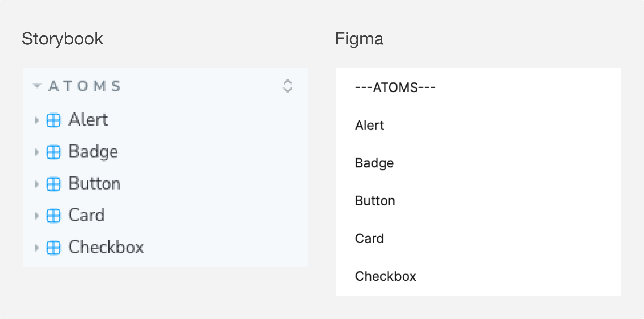Image resolution: width=644 pixels, height=319 pixels.
Task: Click the Card component grid icon
Action: coord(53,216)
